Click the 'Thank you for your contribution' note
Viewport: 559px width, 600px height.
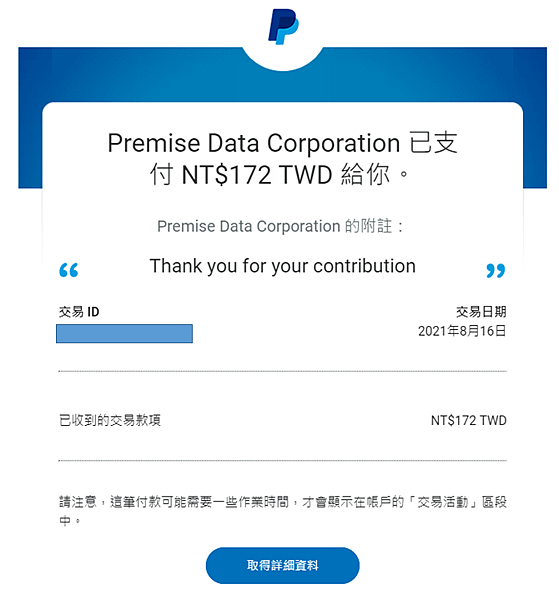pyautogui.click(x=282, y=266)
